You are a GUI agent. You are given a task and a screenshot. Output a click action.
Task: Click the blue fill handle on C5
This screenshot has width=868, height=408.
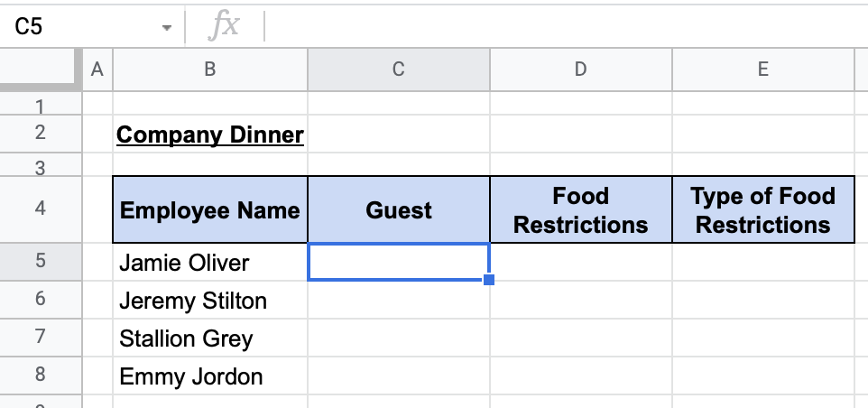coord(489,280)
